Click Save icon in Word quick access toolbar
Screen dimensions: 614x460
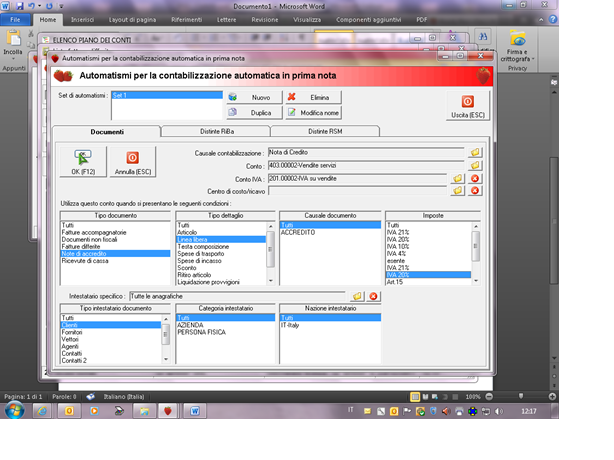pyautogui.click(x=20, y=6)
